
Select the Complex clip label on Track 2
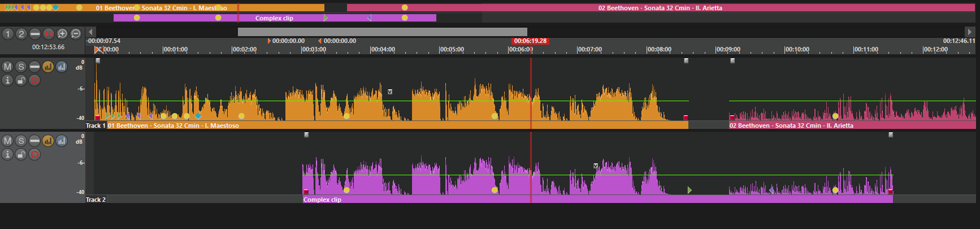(322, 200)
